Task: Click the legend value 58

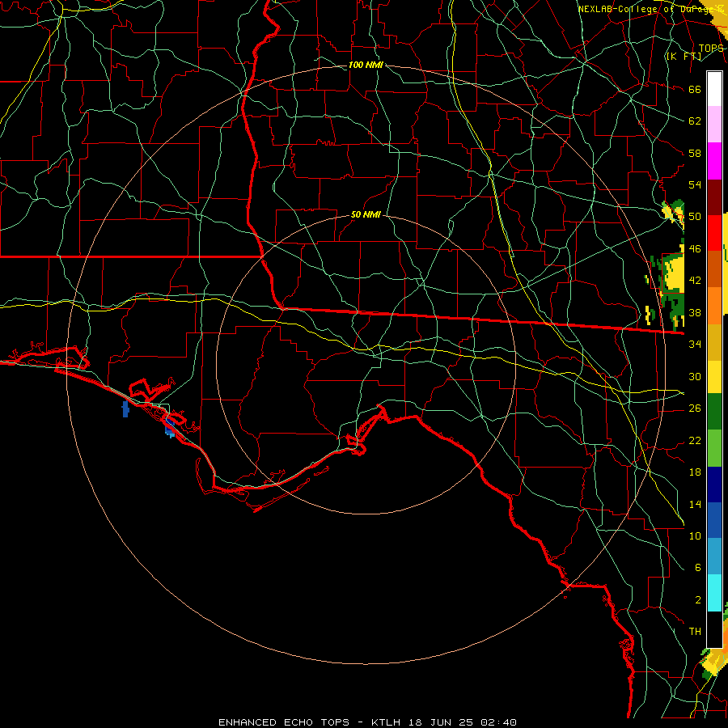Action: pos(695,153)
